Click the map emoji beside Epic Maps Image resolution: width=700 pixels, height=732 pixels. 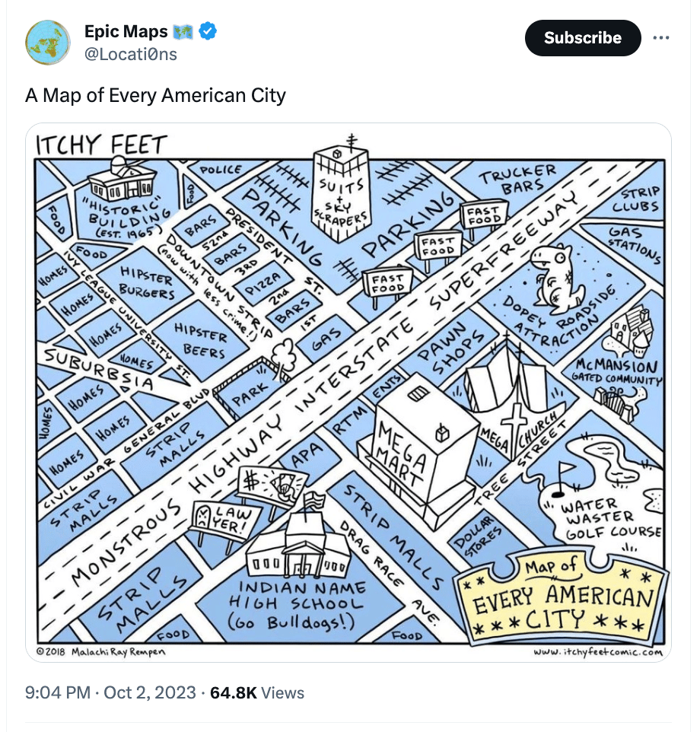click(x=183, y=32)
